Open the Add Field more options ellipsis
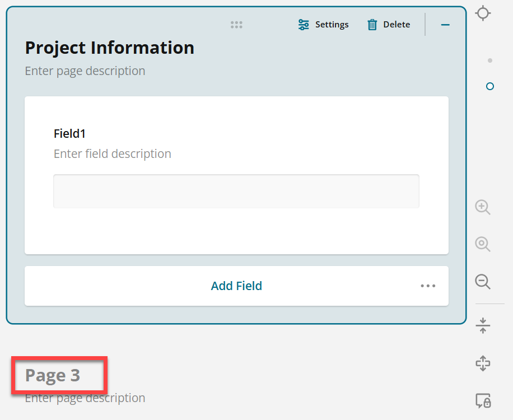 click(x=428, y=286)
